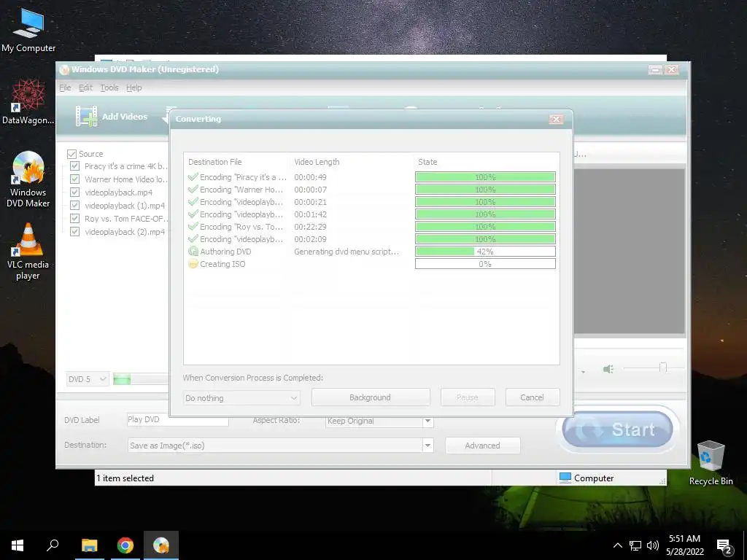747x560 pixels.
Task: Click the State column header
Action: coord(427,162)
